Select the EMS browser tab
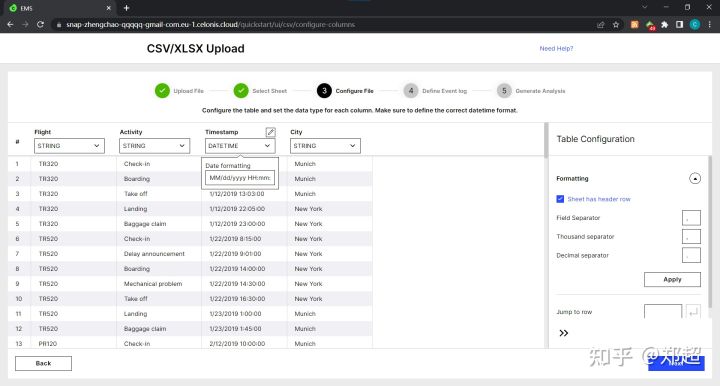720x386 pixels. pyautogui.click(x=60, y=8)
